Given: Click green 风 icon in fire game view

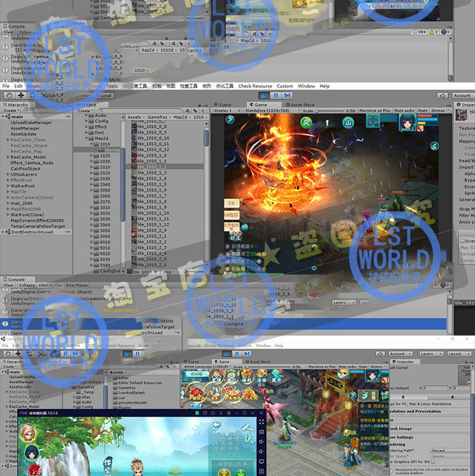Looking at the screenshot, I should point(306,123).
